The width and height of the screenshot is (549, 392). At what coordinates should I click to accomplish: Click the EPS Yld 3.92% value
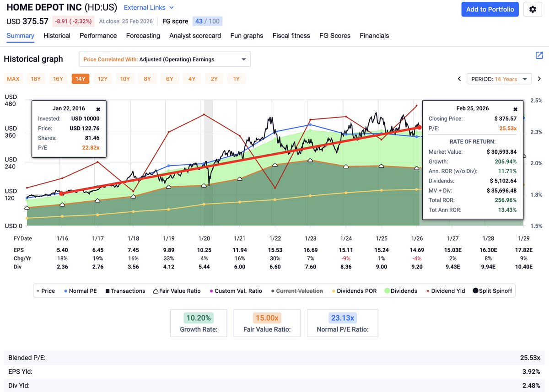click(x=532, y=371)
